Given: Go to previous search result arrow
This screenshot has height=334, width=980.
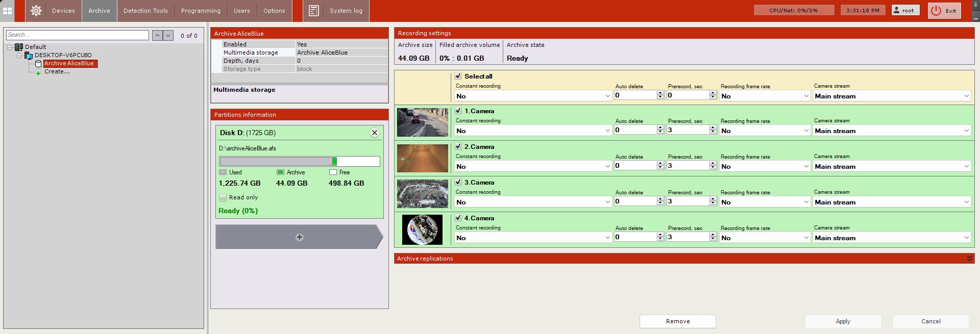Looking at the screenshot, I should click(x=157, y=35).
